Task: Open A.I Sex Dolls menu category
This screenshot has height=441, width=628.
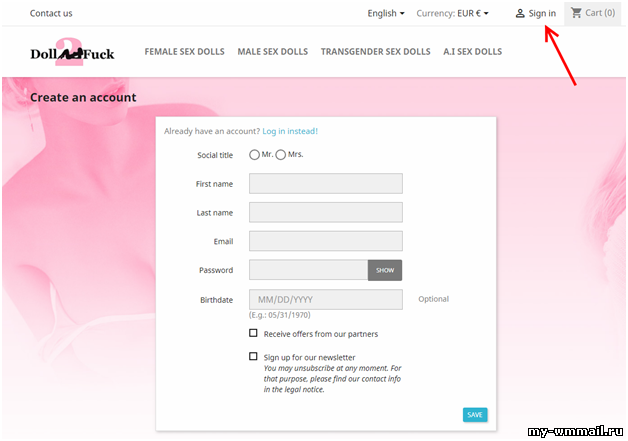Action: 472,52
